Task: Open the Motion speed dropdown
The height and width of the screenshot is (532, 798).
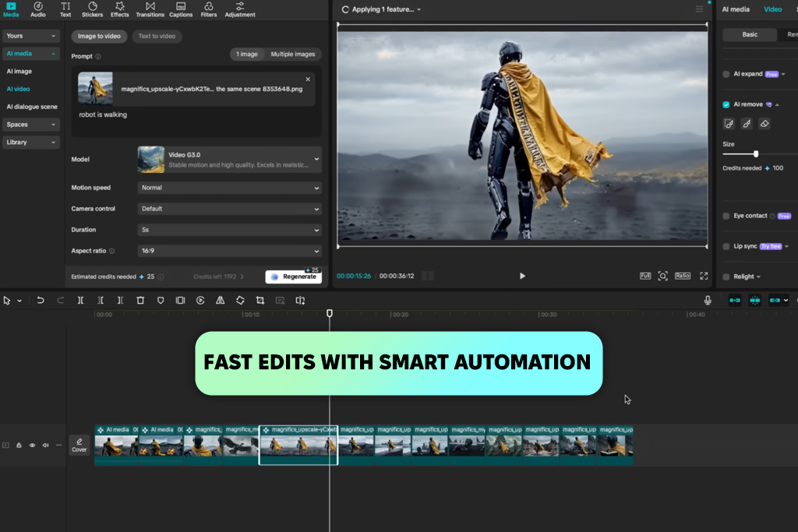Action: [x=229, y=188]
